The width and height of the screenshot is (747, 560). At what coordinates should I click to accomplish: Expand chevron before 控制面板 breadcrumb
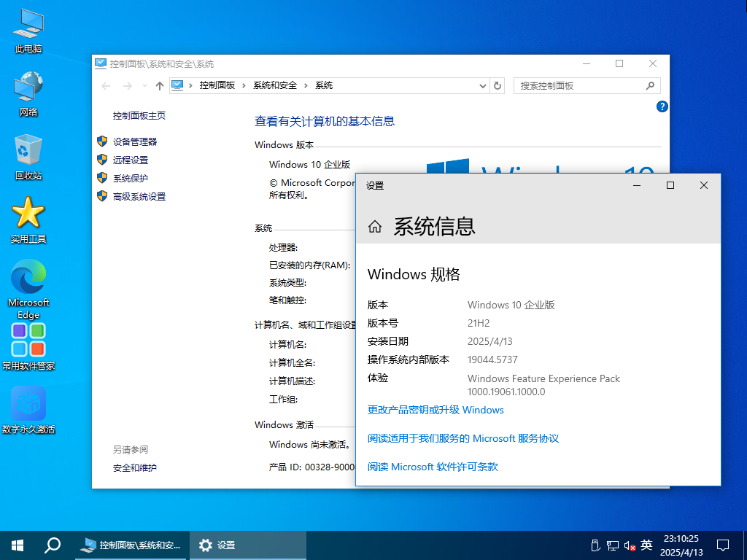point(190,86)
